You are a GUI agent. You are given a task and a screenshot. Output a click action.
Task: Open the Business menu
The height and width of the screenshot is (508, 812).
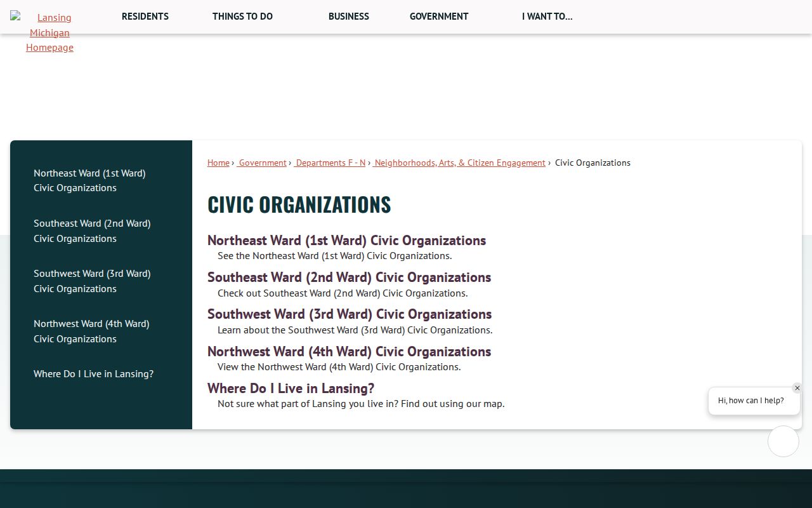point(349,17)
